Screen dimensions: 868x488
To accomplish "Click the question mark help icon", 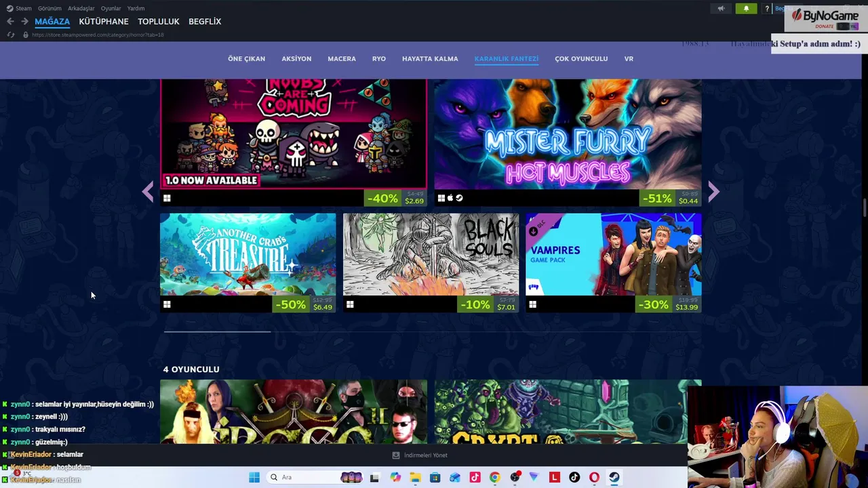I will click(767, 8).
